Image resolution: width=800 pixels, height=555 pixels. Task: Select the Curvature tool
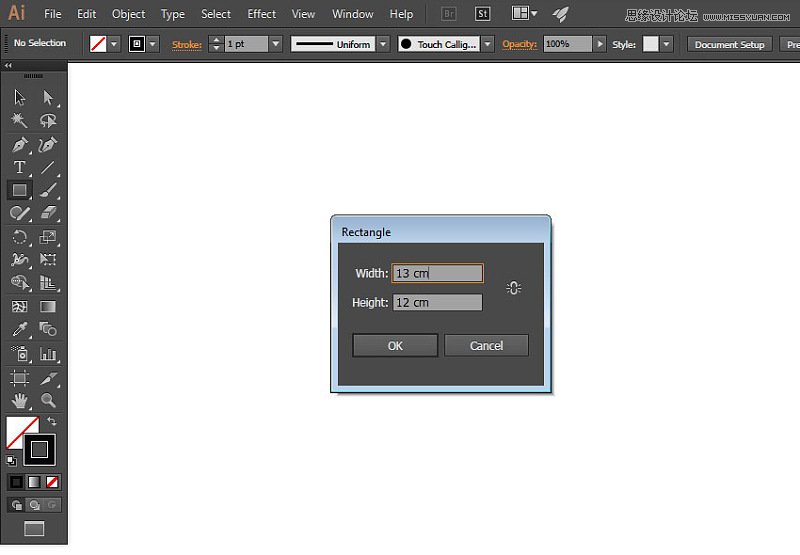point(48,145)
